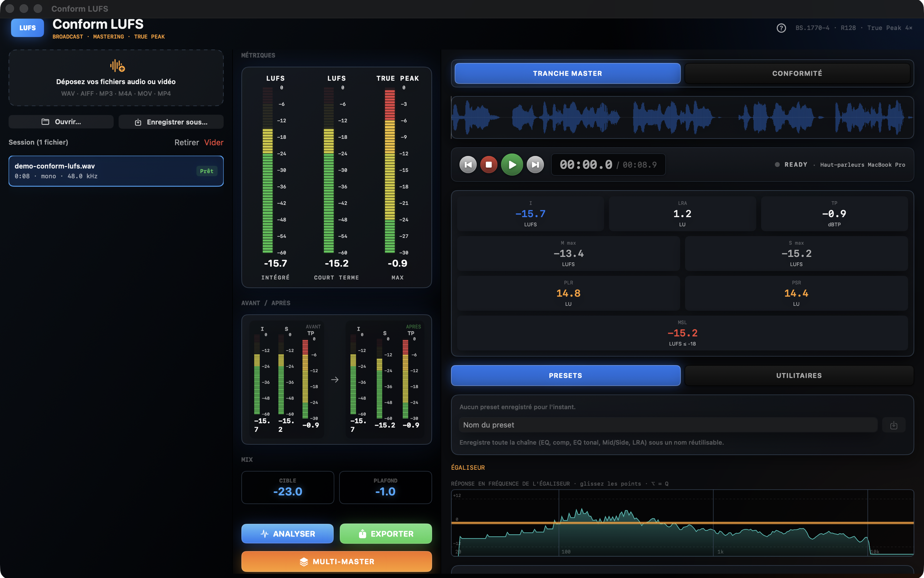Click the 00:00.0 playback time display
Screen dimensions: 924x578
(x=586, y=165)
